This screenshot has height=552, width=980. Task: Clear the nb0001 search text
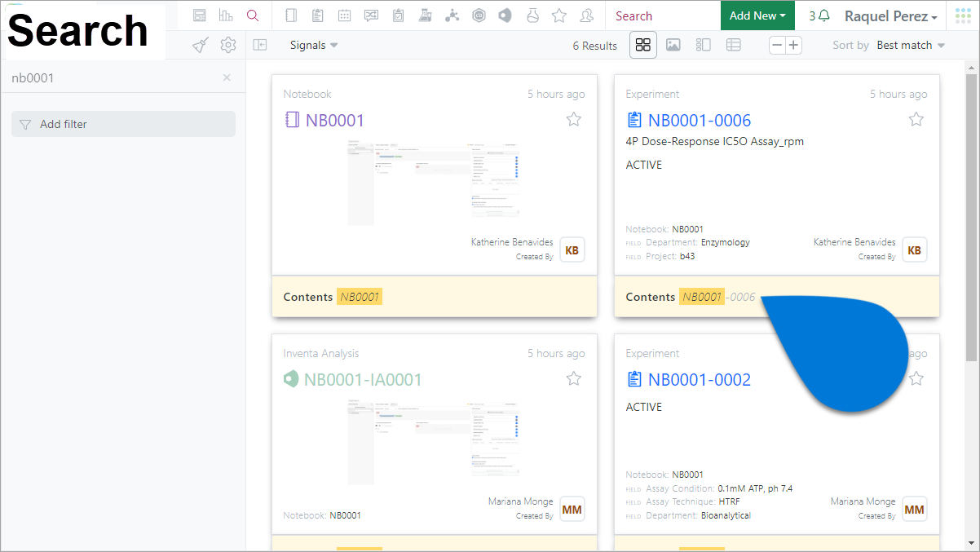tap(227, 77)
